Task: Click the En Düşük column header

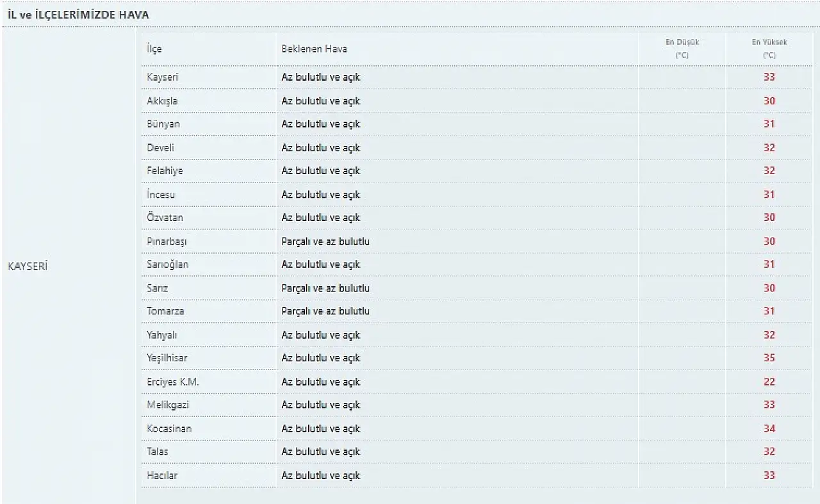Action: coord(682,49)
